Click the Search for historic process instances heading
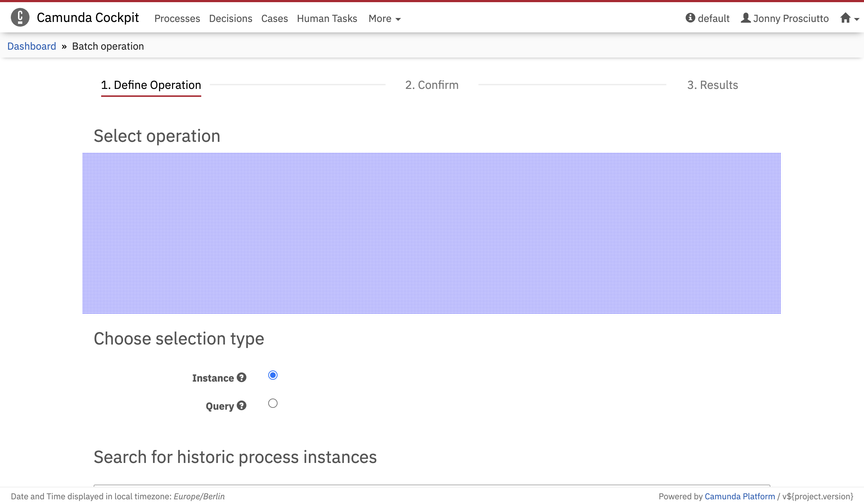This screenshot has width=864, height=504. [235, 457]
